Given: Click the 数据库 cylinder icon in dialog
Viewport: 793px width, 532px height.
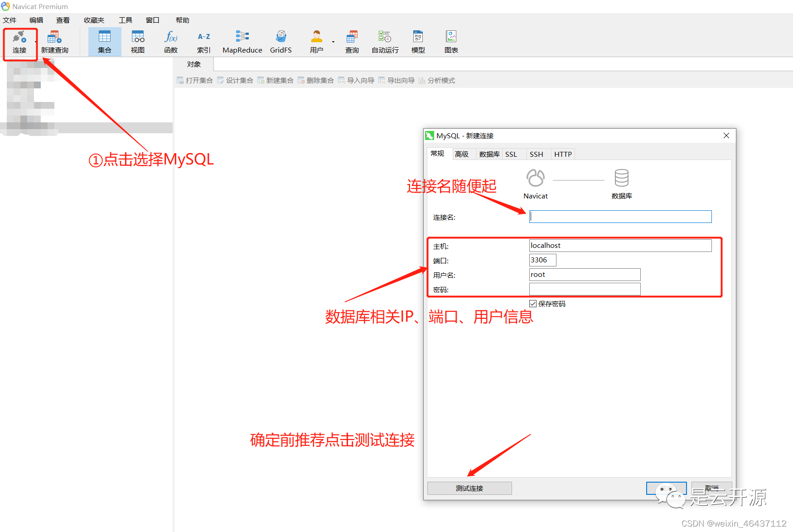Looking at the screenshot, I should coord(622,178).
